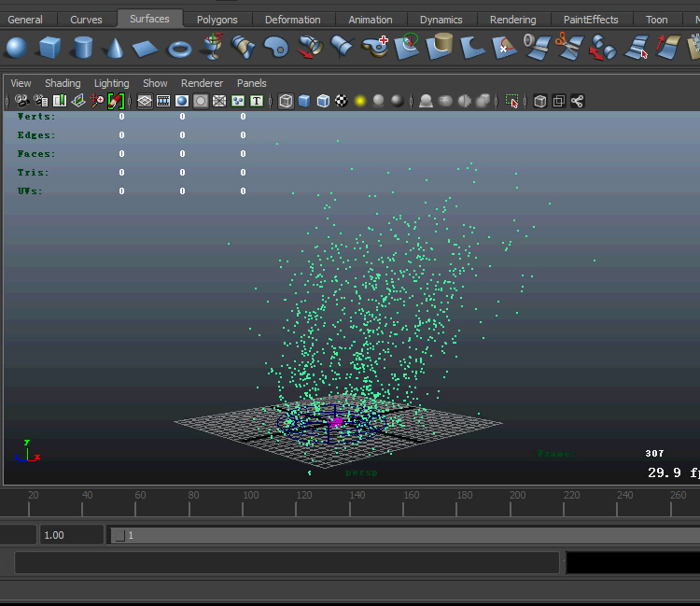
Task: Switch to the Dynamics shelf tab
Action: coord(441,20)
